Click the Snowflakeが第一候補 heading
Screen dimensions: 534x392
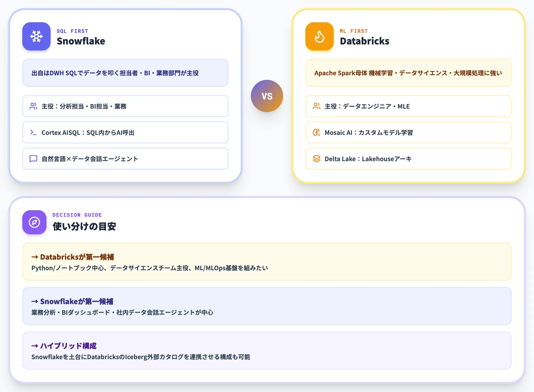pos(72,301)
